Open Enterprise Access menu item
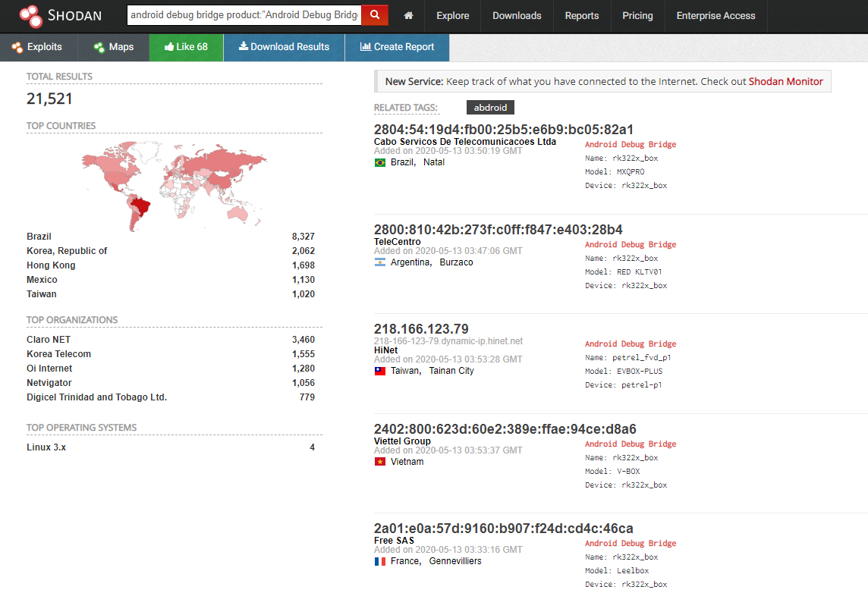The height and width of the screenshot is (593, 868). click(715, 16)
